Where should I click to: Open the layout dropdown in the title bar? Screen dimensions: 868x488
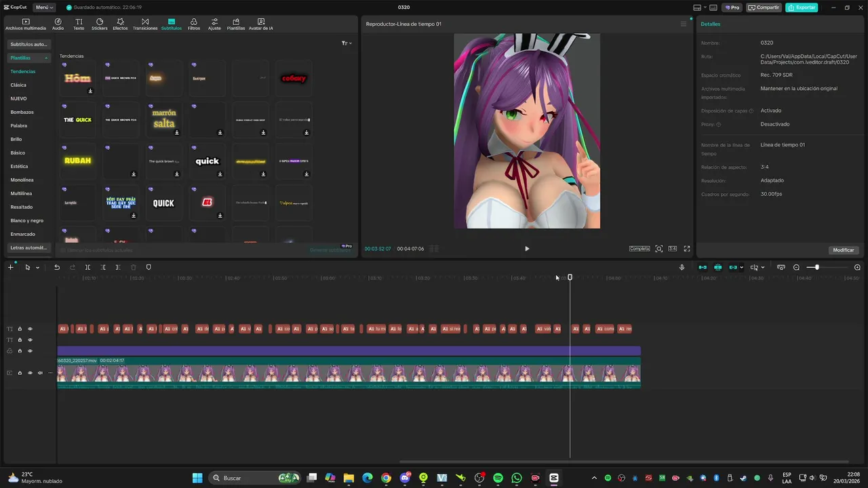tap(701, 7)
